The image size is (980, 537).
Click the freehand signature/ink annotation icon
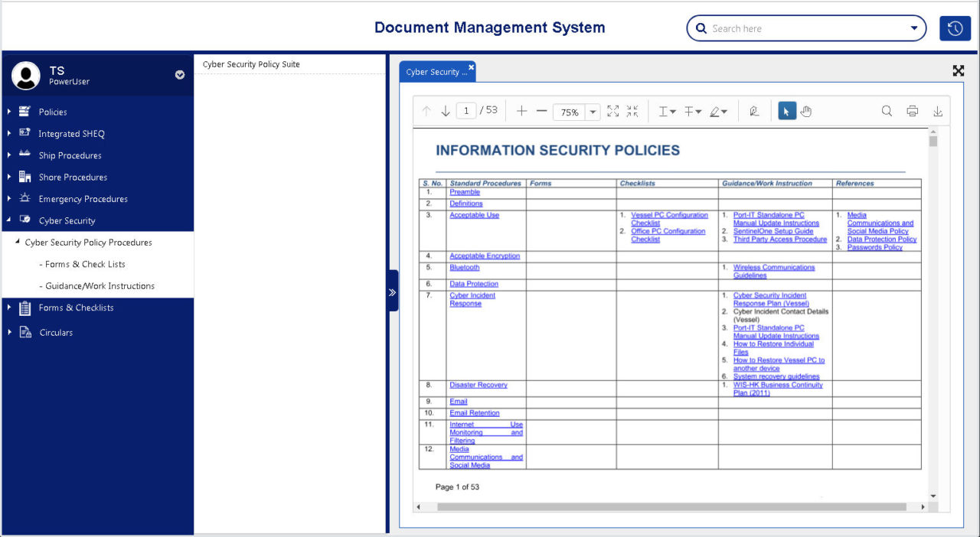pos(753,110)
